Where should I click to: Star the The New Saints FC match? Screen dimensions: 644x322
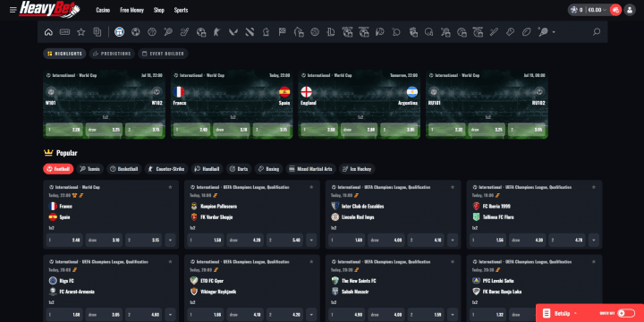[453, 261]
